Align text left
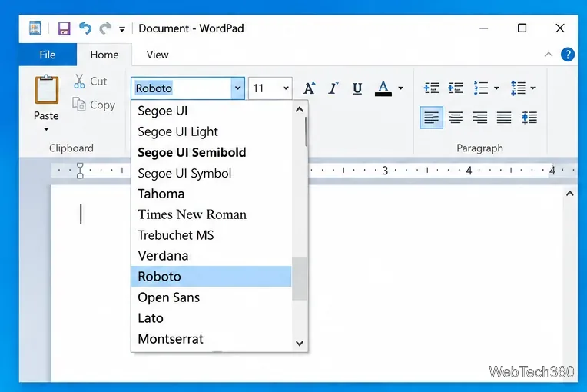This screenshot has height=392, width=587. click(x=431, y=118)
